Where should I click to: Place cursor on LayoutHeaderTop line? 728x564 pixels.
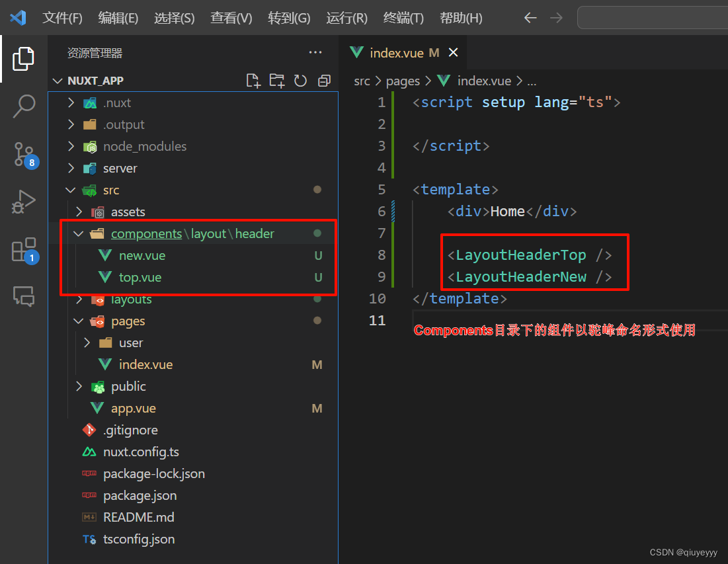[529, 255]
